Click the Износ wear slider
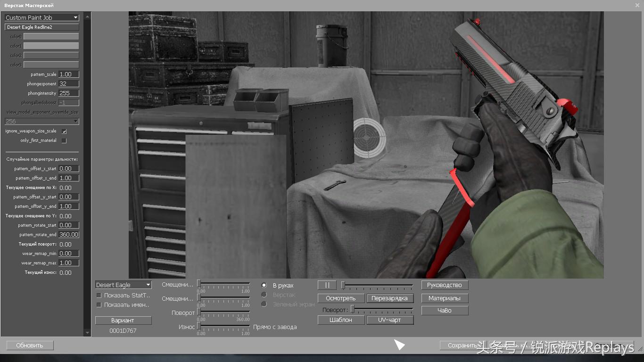The width and height of the screenshot is (644, 362). [224, 326]
